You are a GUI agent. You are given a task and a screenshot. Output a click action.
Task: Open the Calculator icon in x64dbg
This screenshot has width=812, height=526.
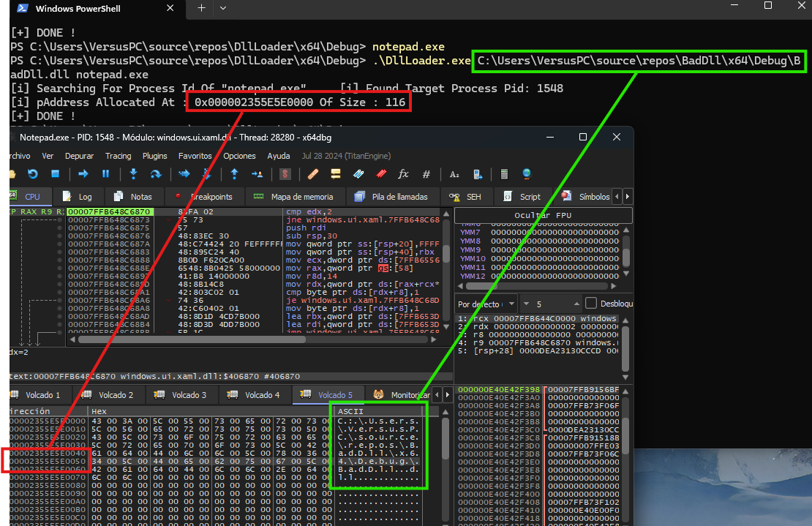tap(504, 174)
